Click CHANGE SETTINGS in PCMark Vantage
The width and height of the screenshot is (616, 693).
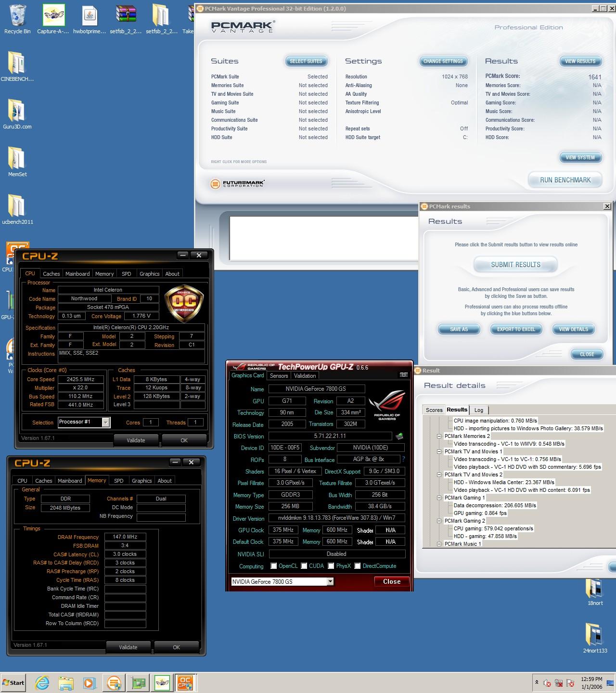coord(443,61)
